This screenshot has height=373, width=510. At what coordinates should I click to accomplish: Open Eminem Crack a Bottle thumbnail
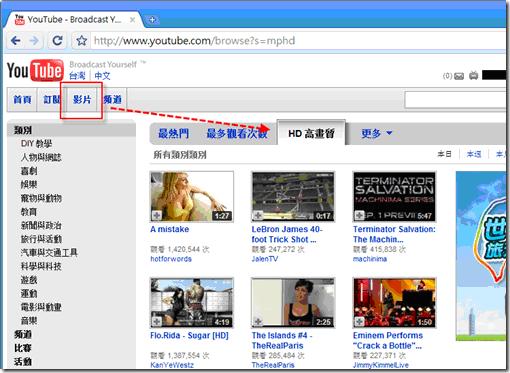tap(394, 303)
